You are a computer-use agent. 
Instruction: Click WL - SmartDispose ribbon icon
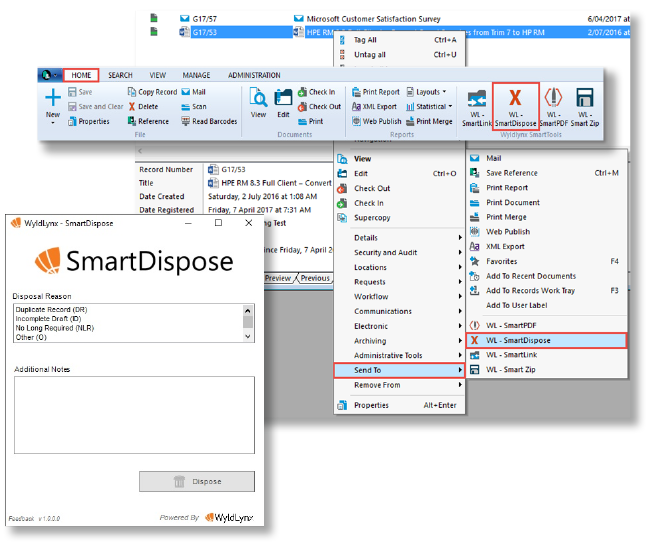pyautogui.click(x=515, y=99)
